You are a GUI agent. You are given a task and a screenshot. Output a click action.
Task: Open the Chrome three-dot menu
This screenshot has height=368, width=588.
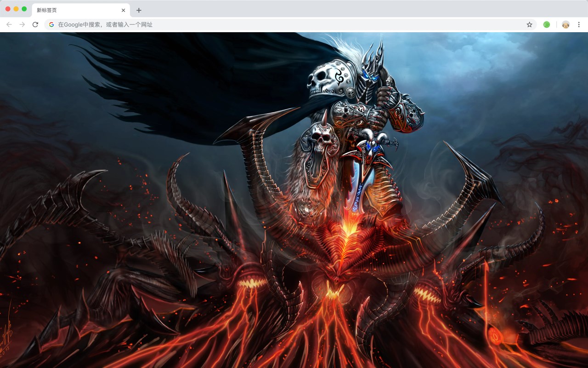[x=579, y=24]
